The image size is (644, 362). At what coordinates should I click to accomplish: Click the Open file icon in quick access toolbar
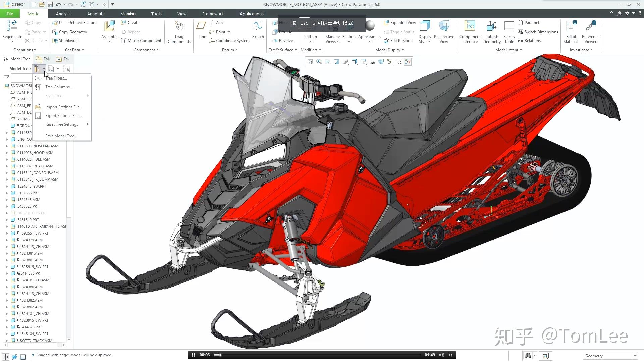42,4
